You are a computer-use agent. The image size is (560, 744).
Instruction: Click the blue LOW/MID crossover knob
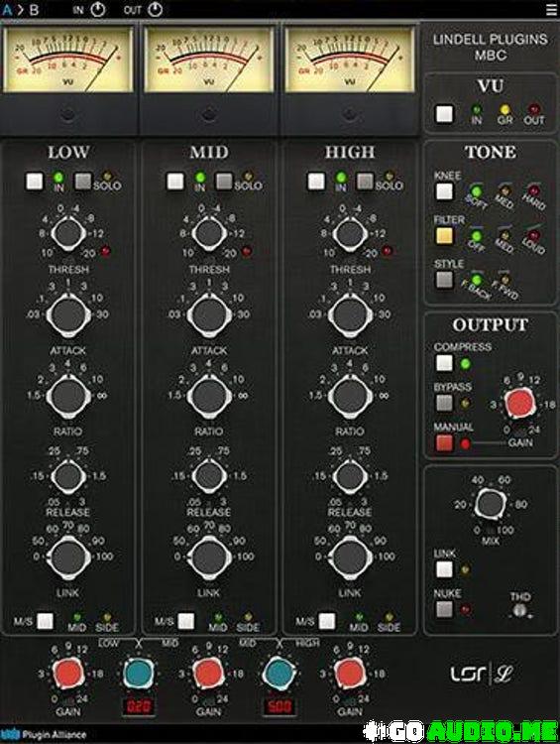tap(139, 673)
